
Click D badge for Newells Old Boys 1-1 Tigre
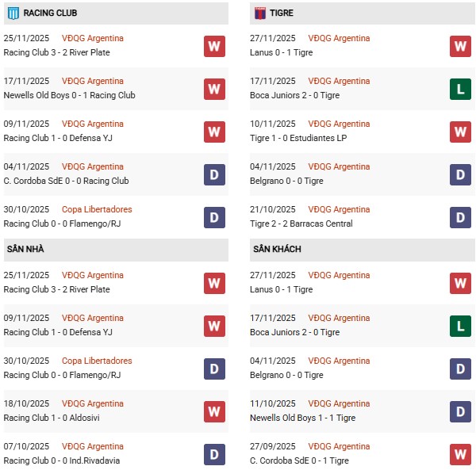[460, 411]
